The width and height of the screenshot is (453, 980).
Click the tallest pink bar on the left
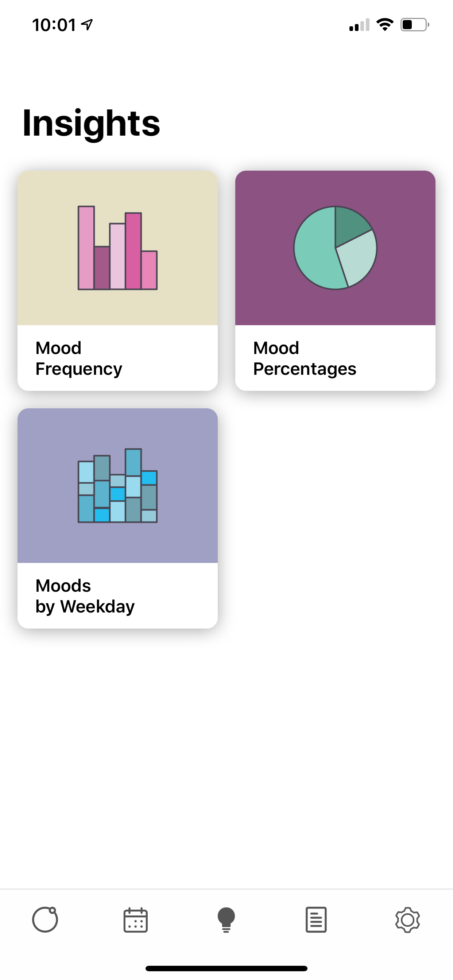pyautogui.click(x=86, y=248)
